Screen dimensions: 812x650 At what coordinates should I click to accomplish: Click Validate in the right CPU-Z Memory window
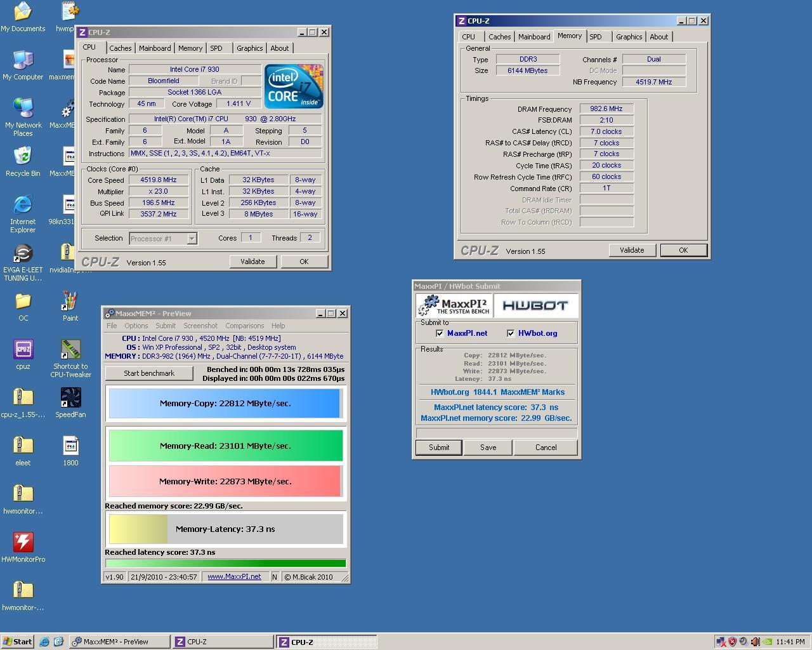click(632, 250)
